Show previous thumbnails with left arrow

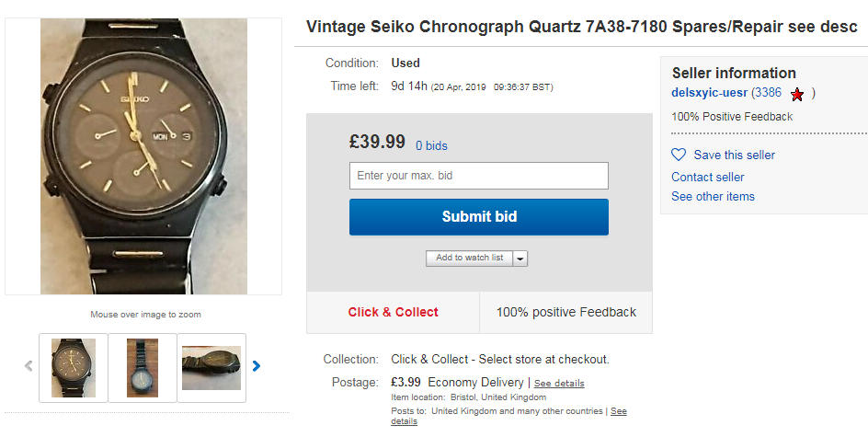[29, 366]
